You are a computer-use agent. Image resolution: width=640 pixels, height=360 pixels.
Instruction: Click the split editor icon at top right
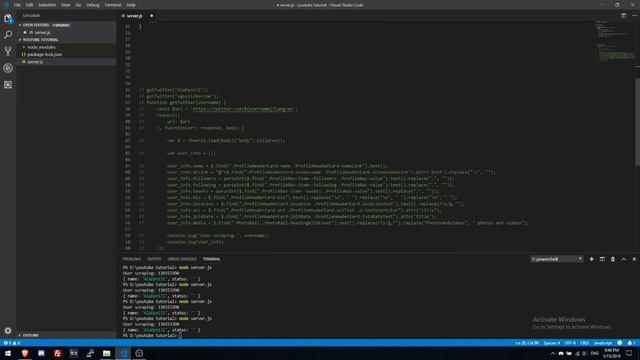click(623, 16)
